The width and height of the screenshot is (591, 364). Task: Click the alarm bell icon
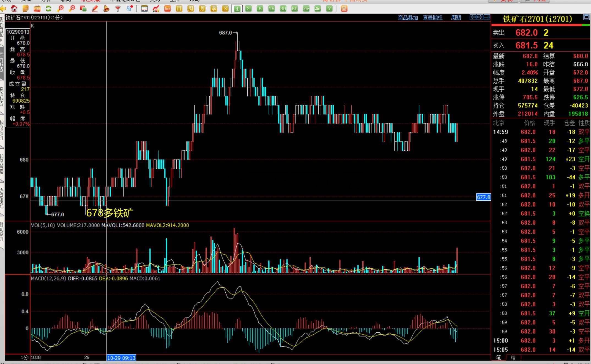coord(106,9)
